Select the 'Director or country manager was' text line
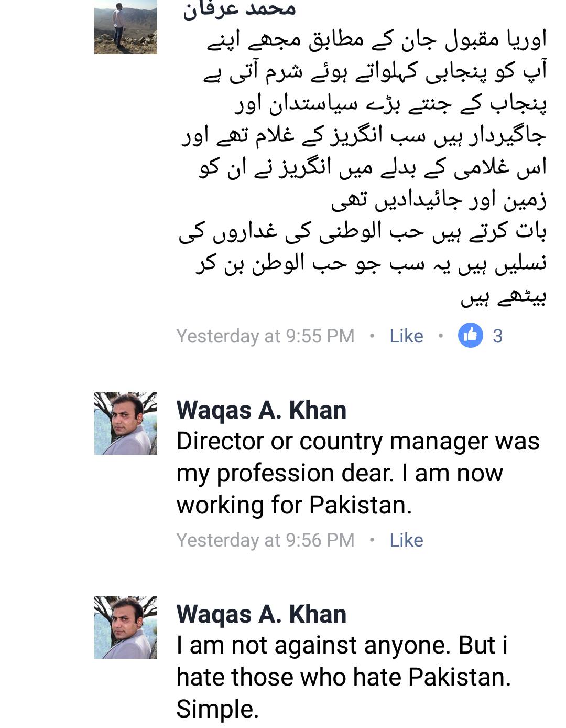The height and width of the screenshot is (728, 566). click(358, 442)
